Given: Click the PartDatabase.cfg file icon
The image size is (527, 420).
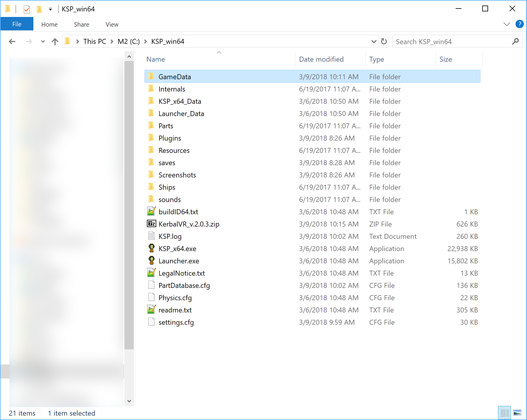Looking at the screenshot, I should pyautogui.click(x=151, y=285).
